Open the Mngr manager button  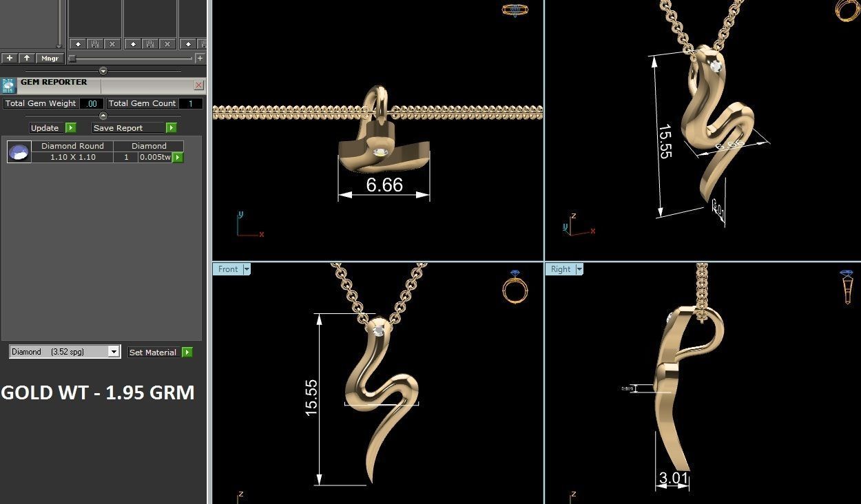point(50,59)
